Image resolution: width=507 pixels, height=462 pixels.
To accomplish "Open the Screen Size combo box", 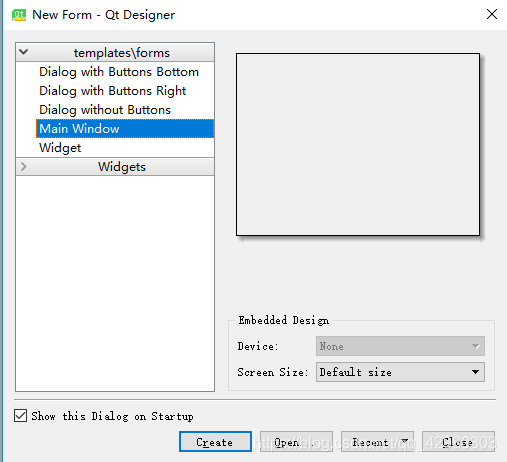I will pyautogui.click(x=400, y=372).
